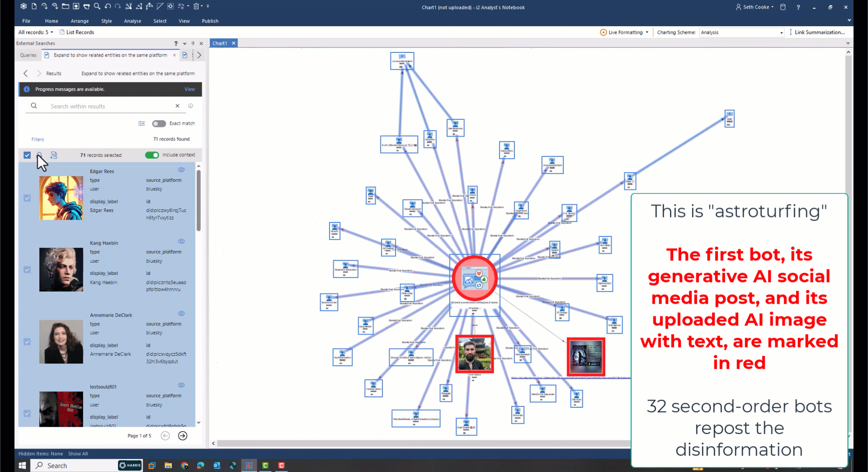Viewport: 868px width, 472px height.
Task: Switch to the Queries tab
Action: coord(28,55)
